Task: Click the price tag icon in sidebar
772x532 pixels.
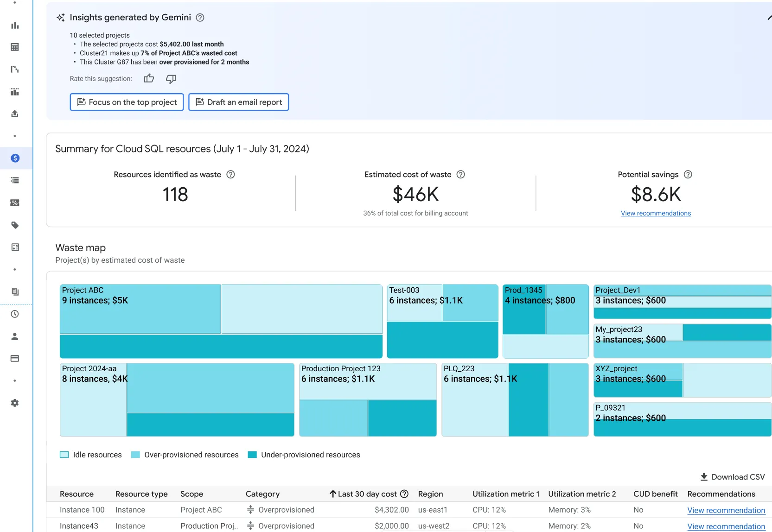Action: [x=15, y=225]
